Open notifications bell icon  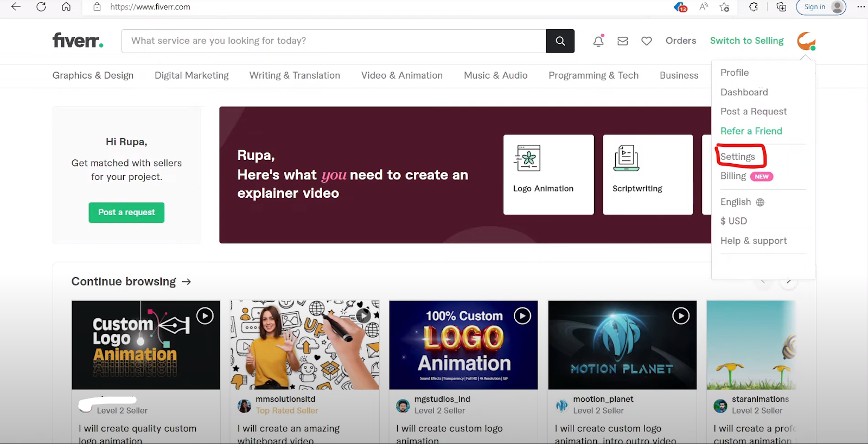click(x=598, y=41)
